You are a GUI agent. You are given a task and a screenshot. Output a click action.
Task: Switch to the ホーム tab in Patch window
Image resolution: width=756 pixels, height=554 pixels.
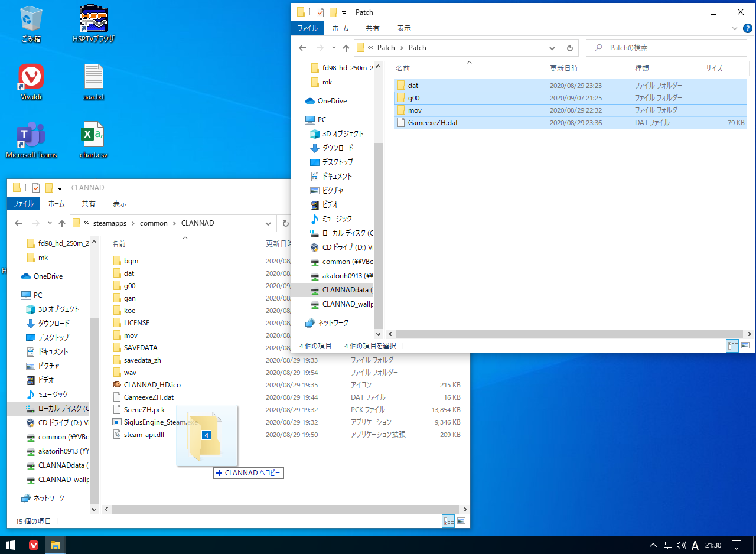pos(341,28)
